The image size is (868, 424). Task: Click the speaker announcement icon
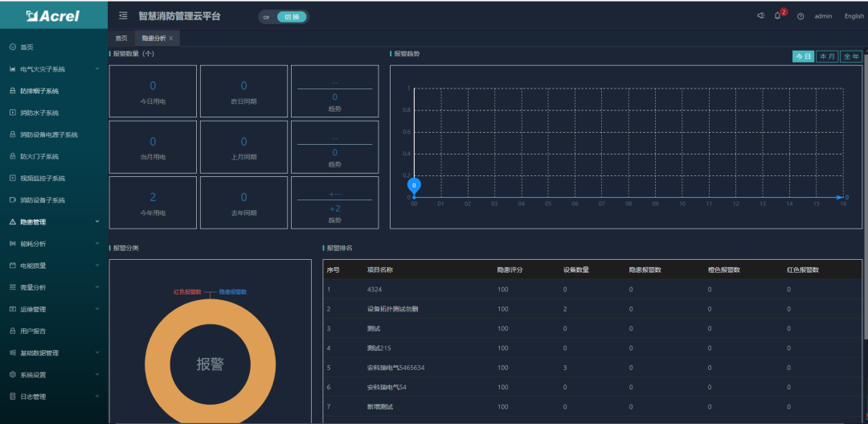click(760, 16)
